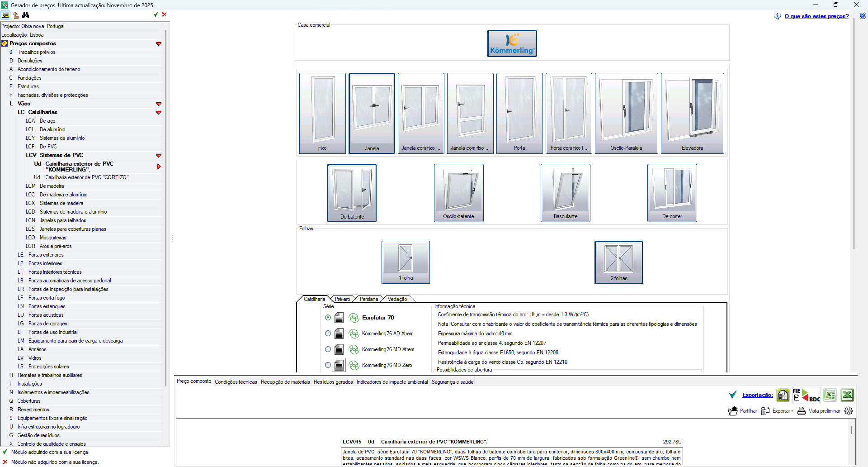Screen dimensions: 868x467
Task: Click the eco icon beside Kömmerling76 MD Zero
Action: [354, 365]
